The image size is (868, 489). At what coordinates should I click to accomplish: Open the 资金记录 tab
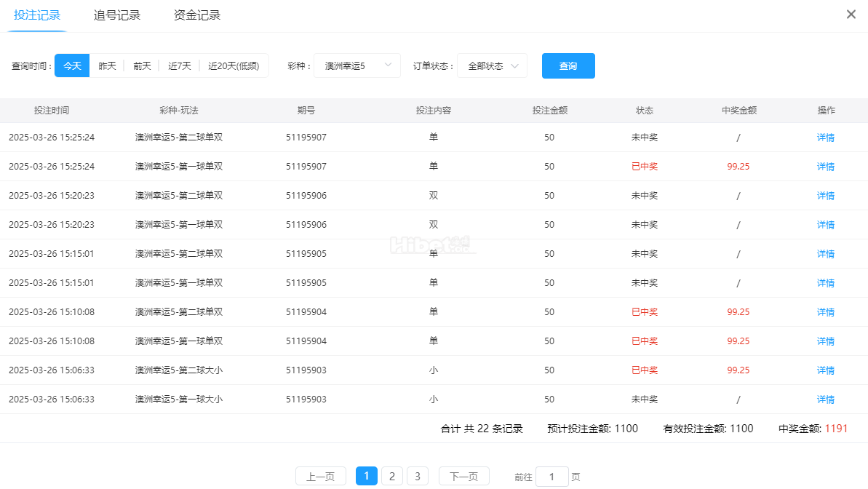(197, 15)
